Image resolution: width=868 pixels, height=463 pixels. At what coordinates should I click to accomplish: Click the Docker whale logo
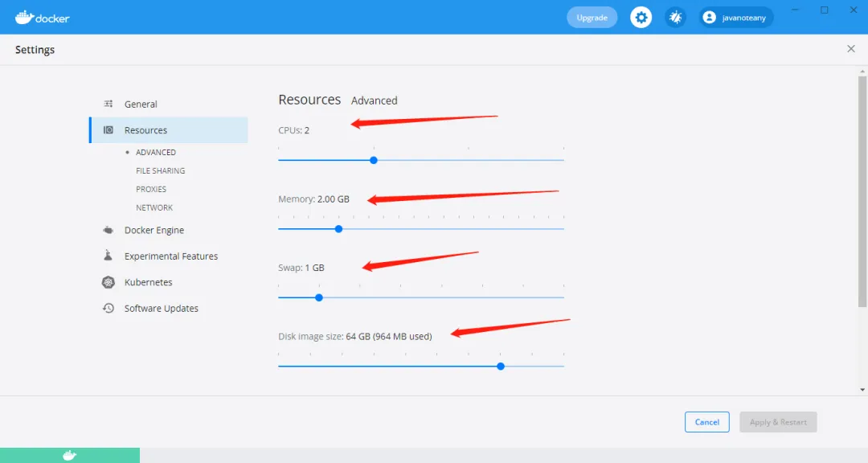[x=42, y=18]
